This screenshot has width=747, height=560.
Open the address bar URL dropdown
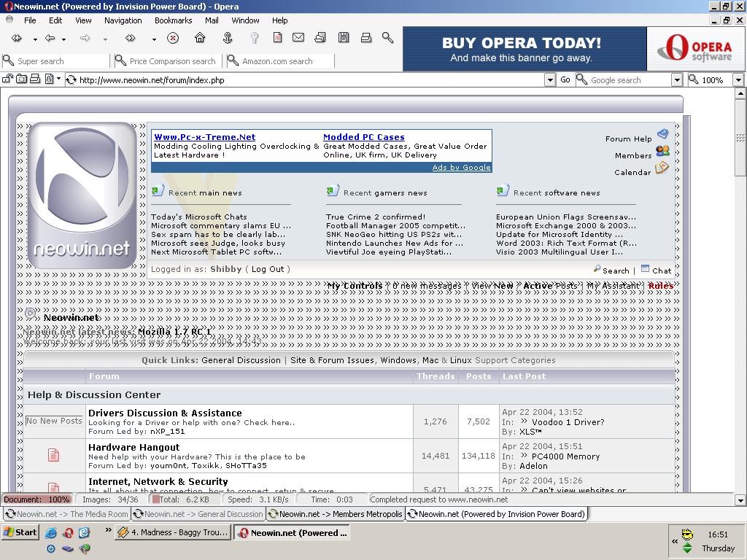(550, 80)
